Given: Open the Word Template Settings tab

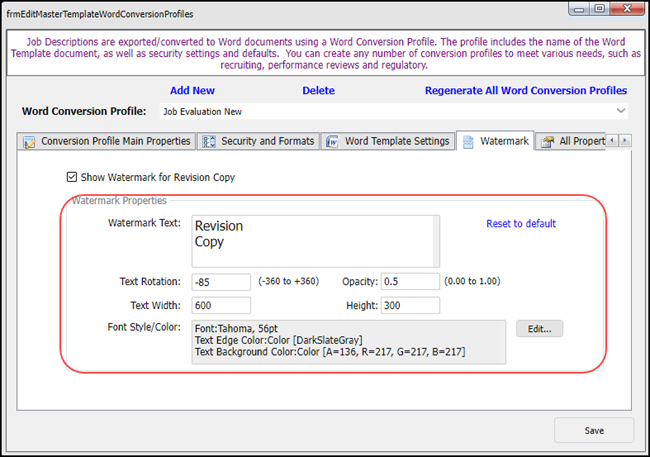Looking at the screenshot, I should pos(388,141).
